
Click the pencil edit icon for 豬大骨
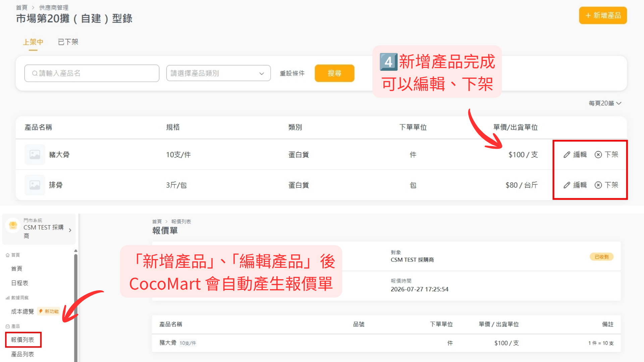(x=567, y=155)
